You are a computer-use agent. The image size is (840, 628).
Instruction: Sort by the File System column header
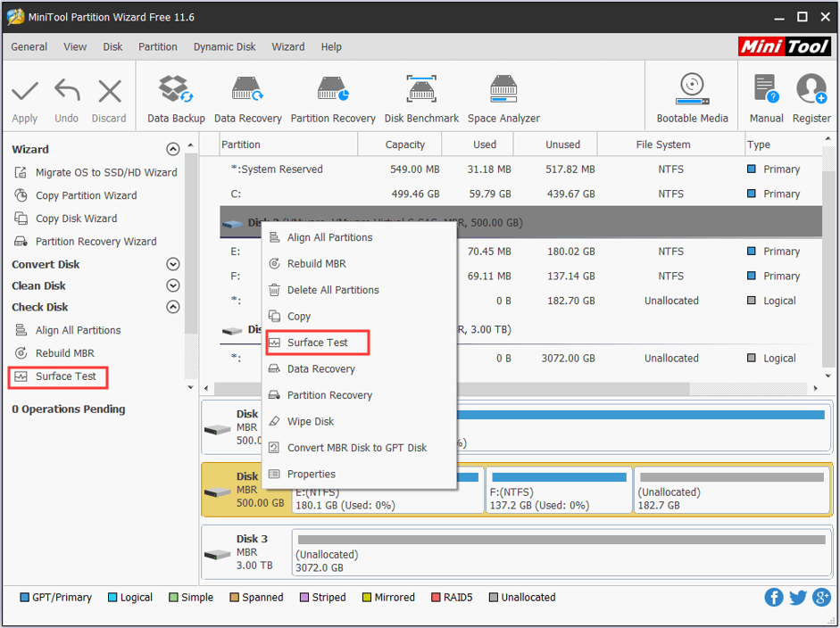coord(670,145)
